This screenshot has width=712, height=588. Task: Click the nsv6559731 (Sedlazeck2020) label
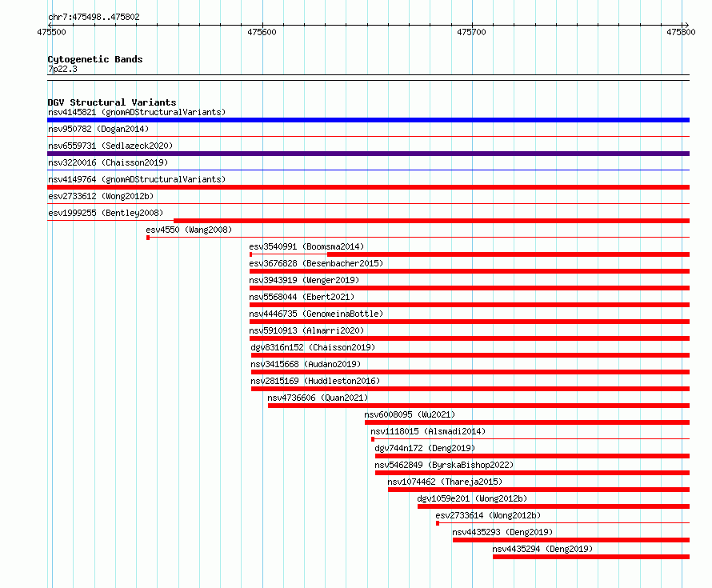click(x=110, y=146)
